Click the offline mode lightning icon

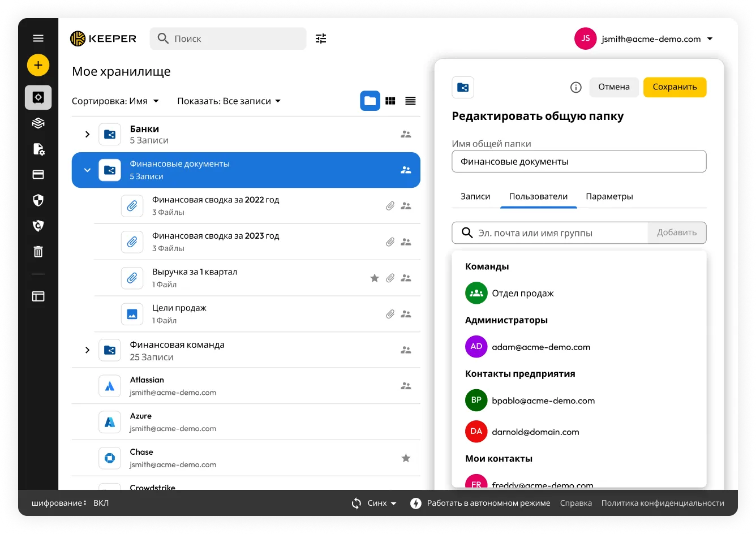coord(416,503)
